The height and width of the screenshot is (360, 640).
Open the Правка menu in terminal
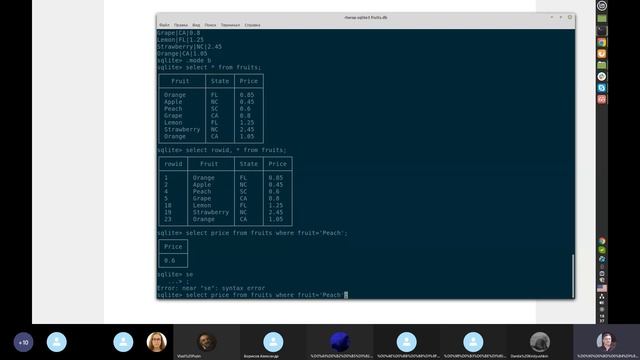tap(181, 25)
